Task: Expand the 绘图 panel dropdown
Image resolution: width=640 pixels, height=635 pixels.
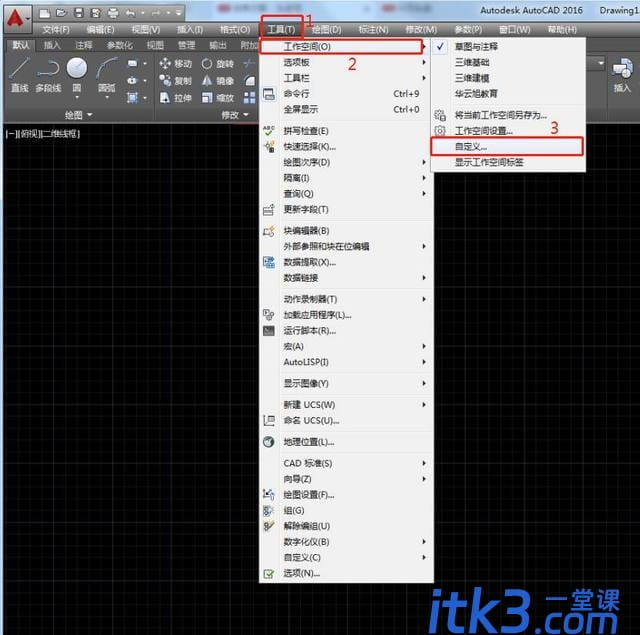Action: (78, 115)
